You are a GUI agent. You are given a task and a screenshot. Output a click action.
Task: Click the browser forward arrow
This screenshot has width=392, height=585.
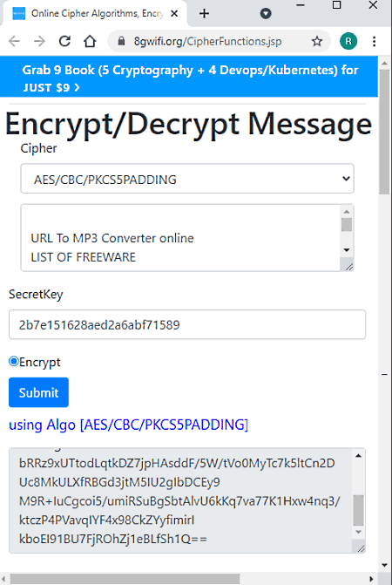click(x=39, y=41)
